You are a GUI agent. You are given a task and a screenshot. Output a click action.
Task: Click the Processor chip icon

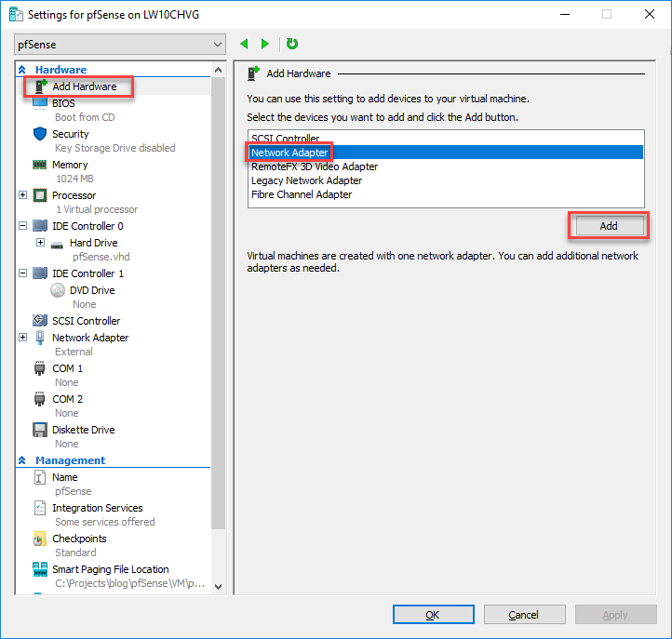click(x=40, y=195)
